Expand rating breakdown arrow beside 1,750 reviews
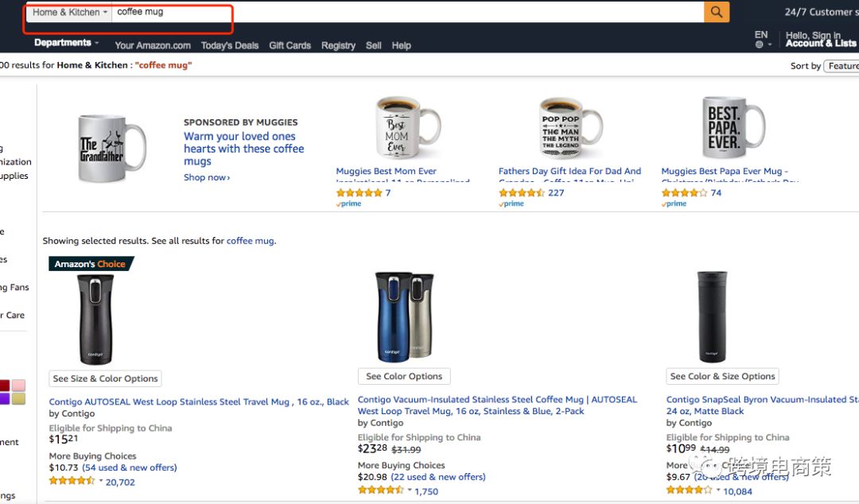This screenshot has height=504, width=859. (x=410, y=490)
